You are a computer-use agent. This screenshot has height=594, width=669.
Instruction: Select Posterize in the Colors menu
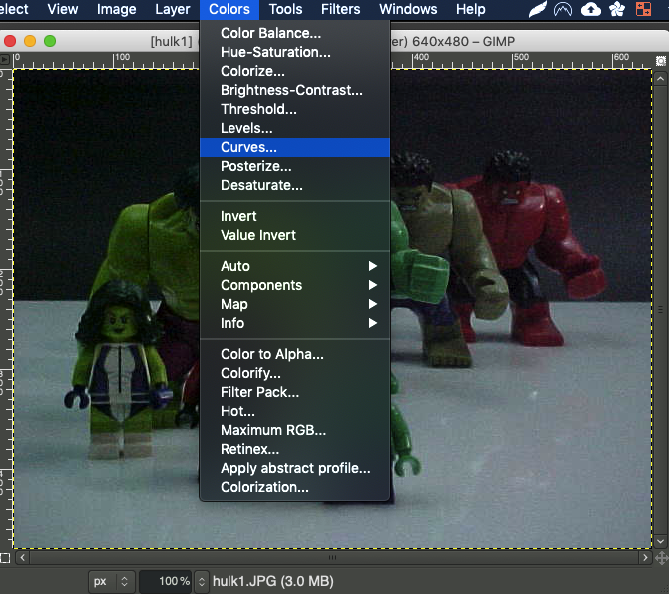[x=295, y=166]
